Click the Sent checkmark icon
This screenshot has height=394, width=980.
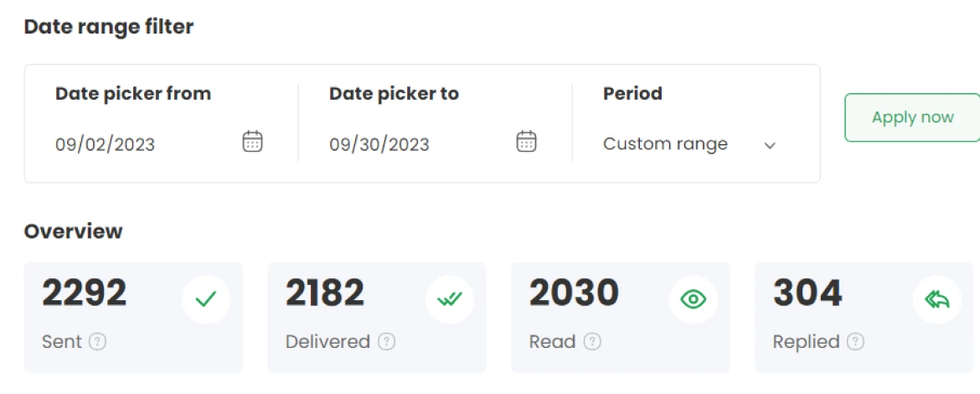[205, 300]
